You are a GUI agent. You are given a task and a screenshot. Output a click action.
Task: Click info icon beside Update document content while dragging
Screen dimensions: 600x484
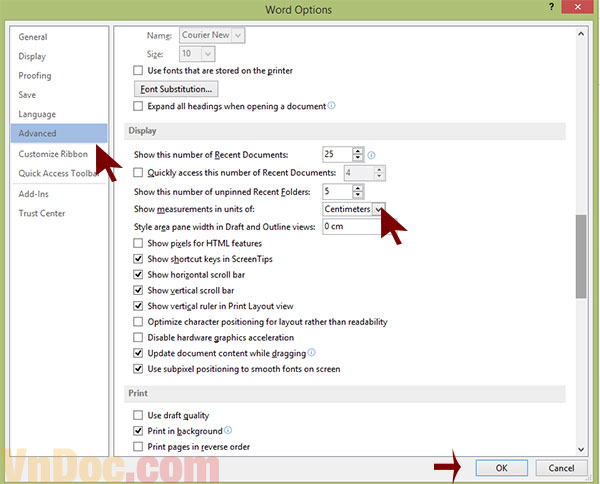(312, 353)
